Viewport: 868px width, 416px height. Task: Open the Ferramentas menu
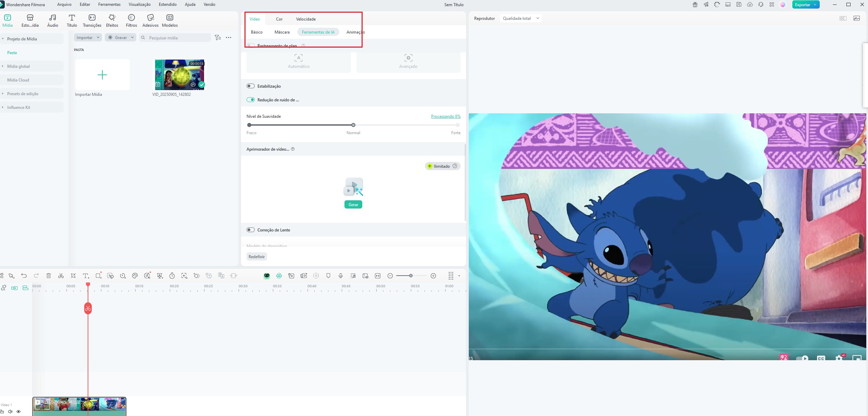(x=109, y=4)
